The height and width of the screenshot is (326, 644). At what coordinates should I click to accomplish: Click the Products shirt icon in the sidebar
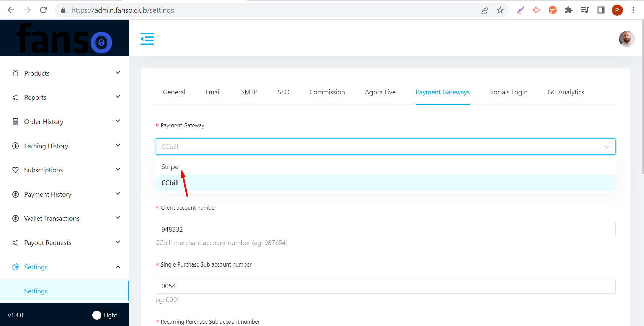coord(15,73)
